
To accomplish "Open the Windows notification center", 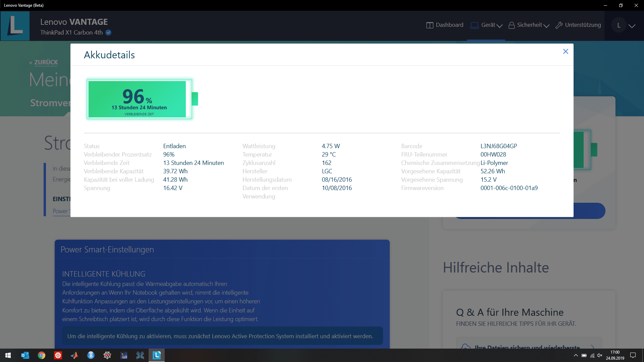I will [633, 355].
